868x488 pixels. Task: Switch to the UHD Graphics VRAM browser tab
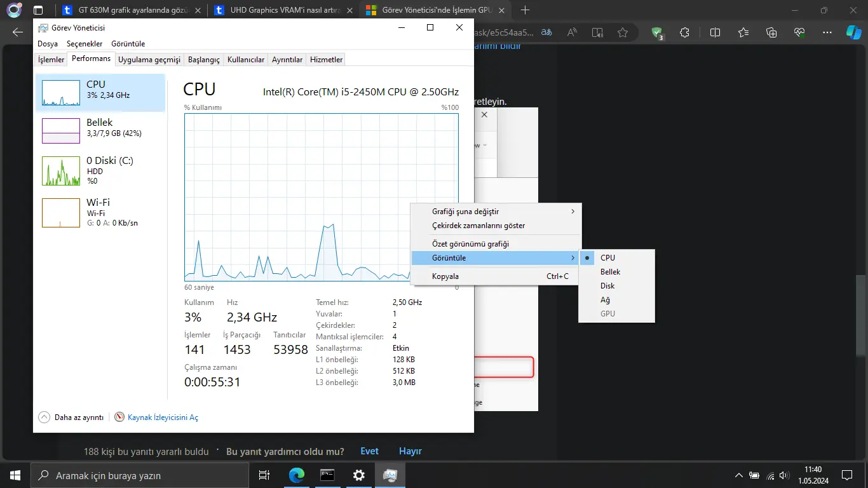[x=283, y=10]
